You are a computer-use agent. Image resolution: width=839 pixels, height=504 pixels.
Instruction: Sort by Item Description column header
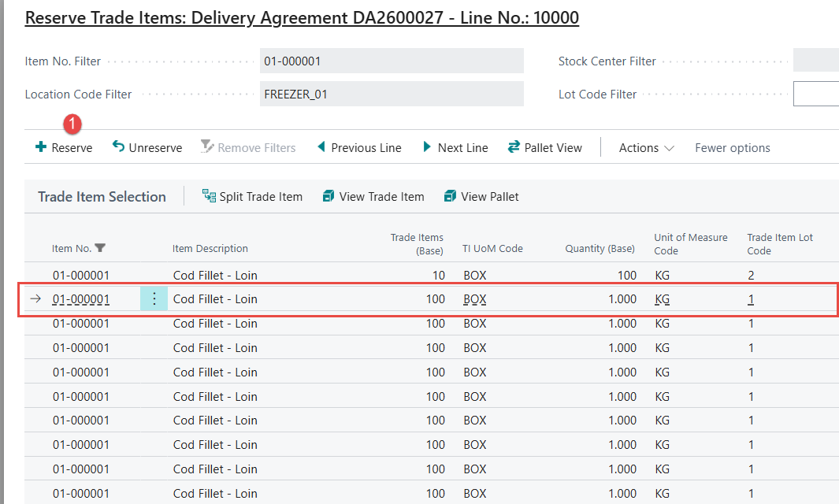tap(210, 248)
